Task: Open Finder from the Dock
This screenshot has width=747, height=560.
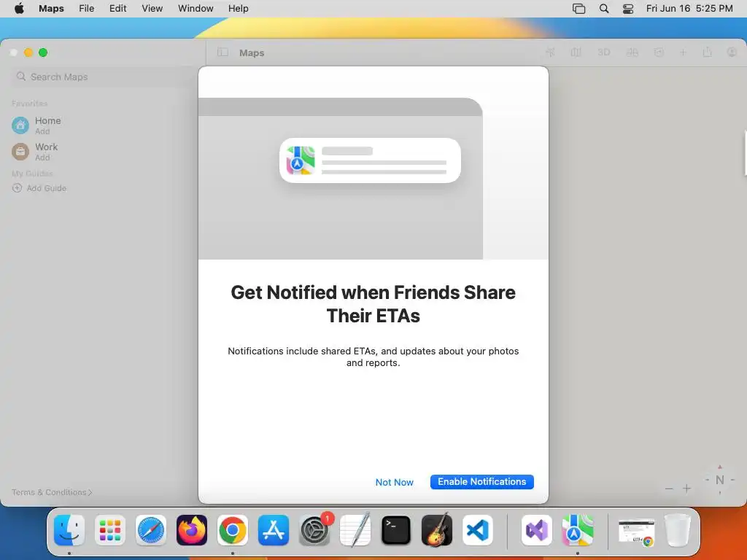Action: [x=69, y=530]
